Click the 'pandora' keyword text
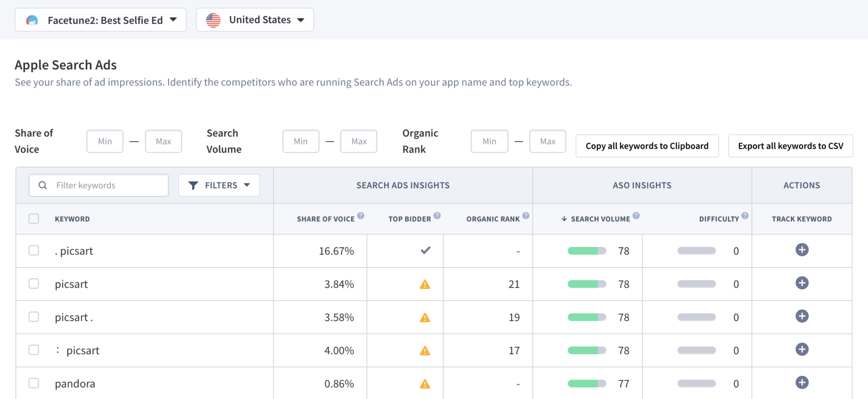 [x=75, y=384]
